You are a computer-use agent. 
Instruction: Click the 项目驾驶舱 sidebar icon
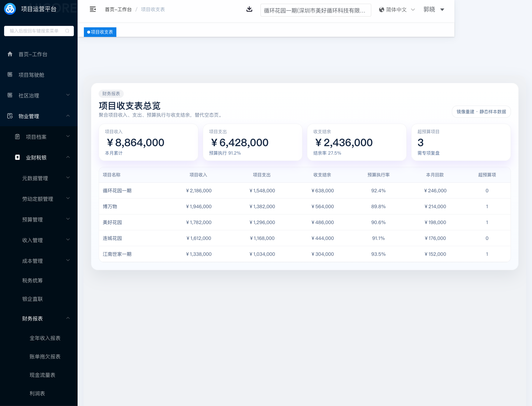[x=10, y=75]
